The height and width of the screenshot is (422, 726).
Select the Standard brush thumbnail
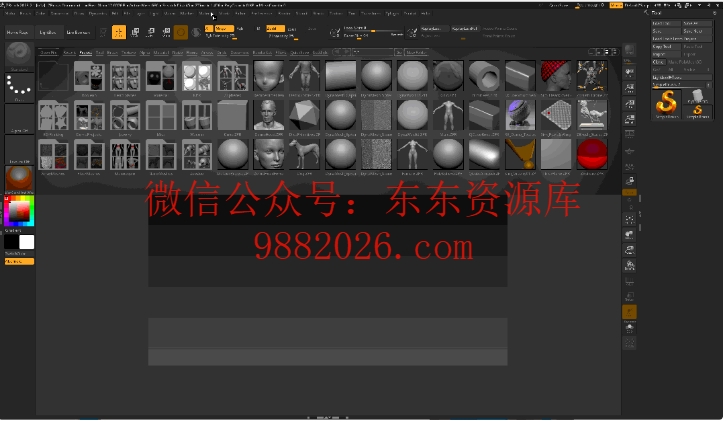[18, 56]
